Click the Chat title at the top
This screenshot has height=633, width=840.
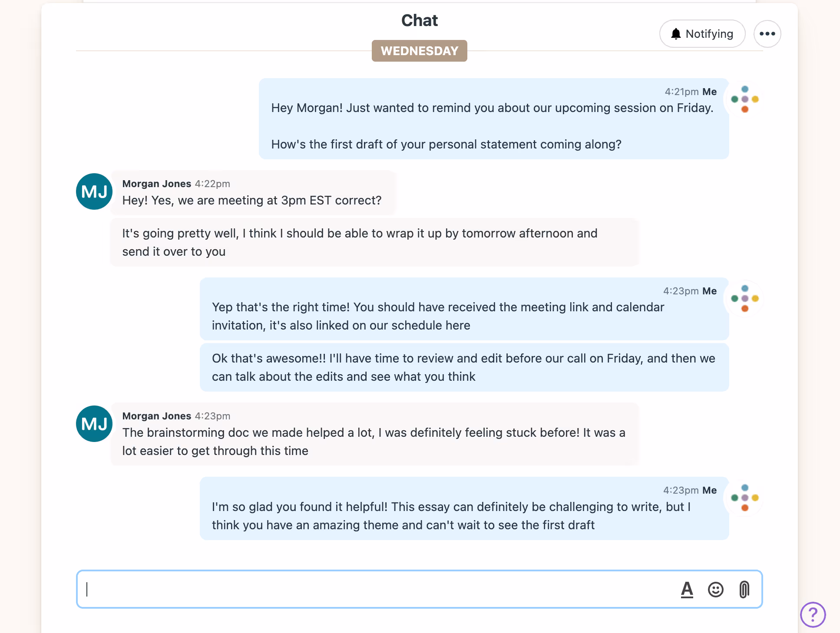pos(419,20)
